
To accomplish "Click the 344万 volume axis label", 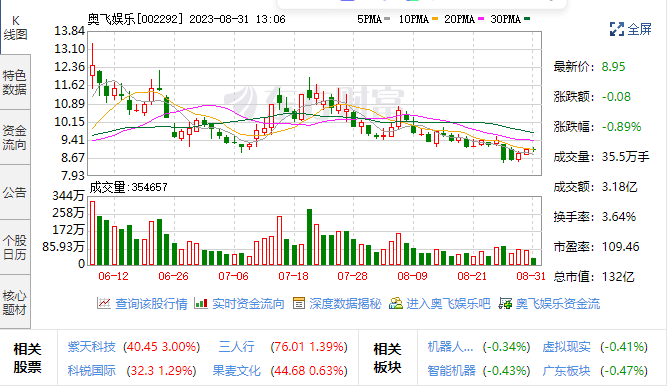I will tap(68, 195).
